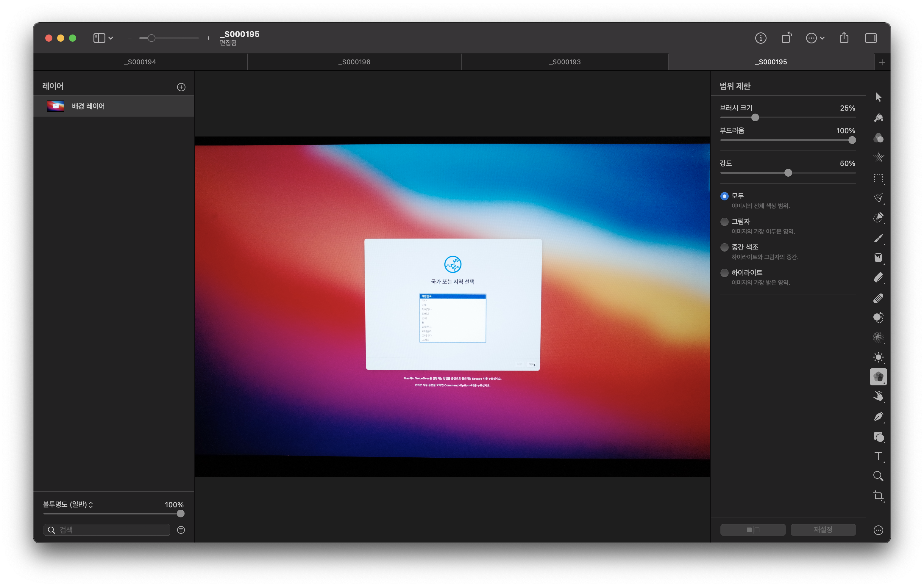Select the 중간 색조 midtones radio option
Screen dimensions: 924x587
(x=724, y=247)
